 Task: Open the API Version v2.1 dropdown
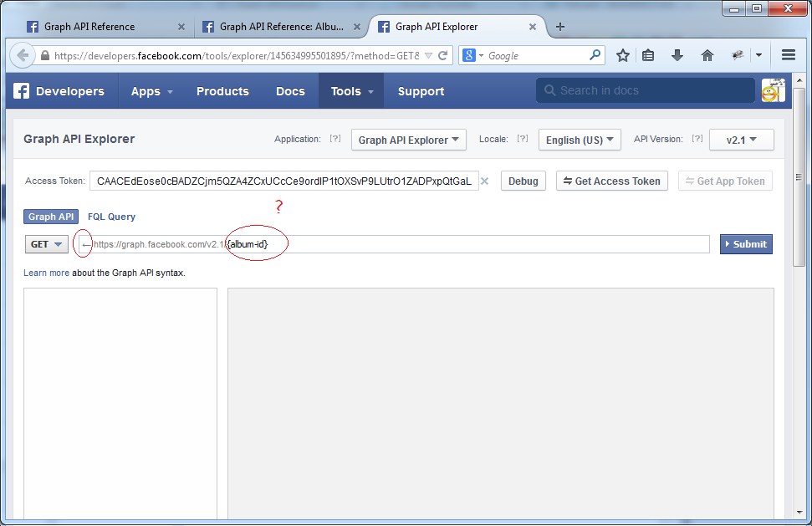coord(742,140)
